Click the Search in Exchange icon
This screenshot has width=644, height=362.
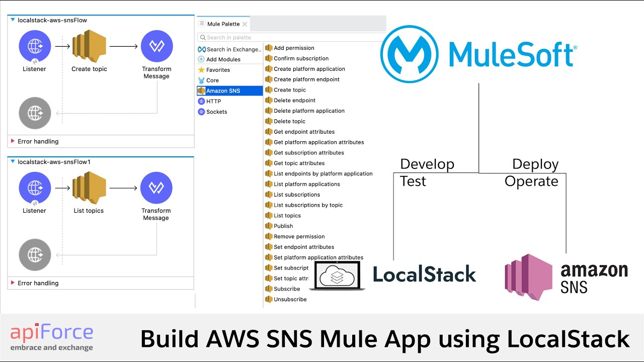point(202,49)
